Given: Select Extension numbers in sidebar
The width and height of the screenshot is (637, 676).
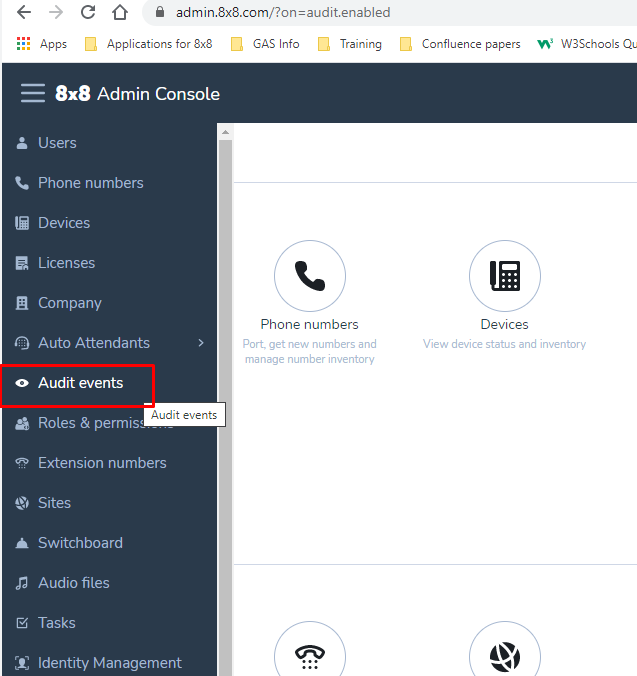Looking at the screenshot, I should [x=102, y=463].
